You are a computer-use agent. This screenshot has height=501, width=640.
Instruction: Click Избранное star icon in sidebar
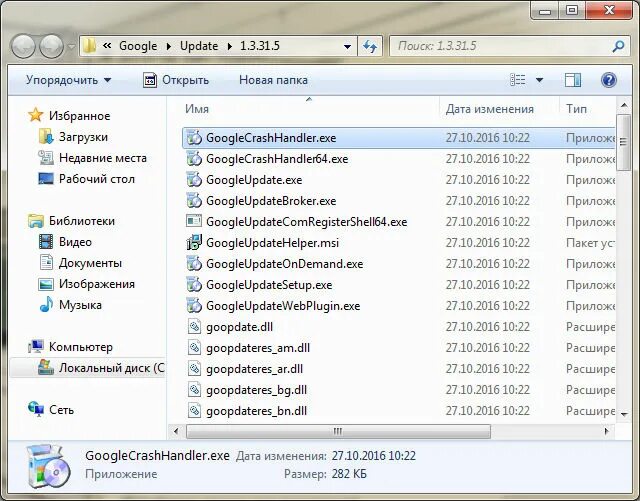[x=36, y=115]
